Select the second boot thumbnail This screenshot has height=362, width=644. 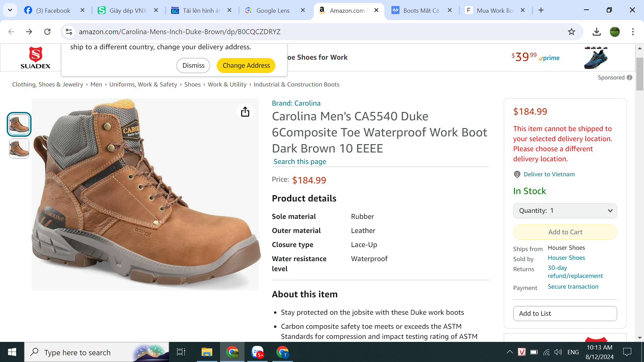coord(19,148)
